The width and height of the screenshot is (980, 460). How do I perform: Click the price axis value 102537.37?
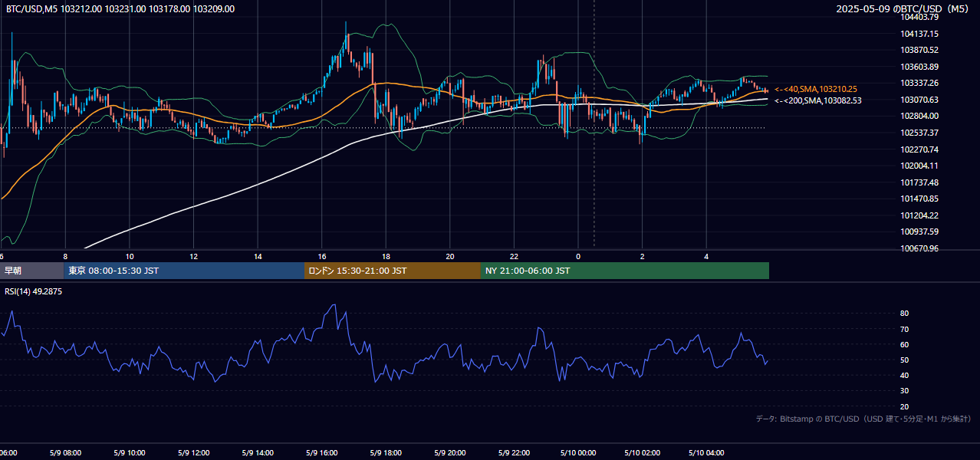click(x=921, y=133)
